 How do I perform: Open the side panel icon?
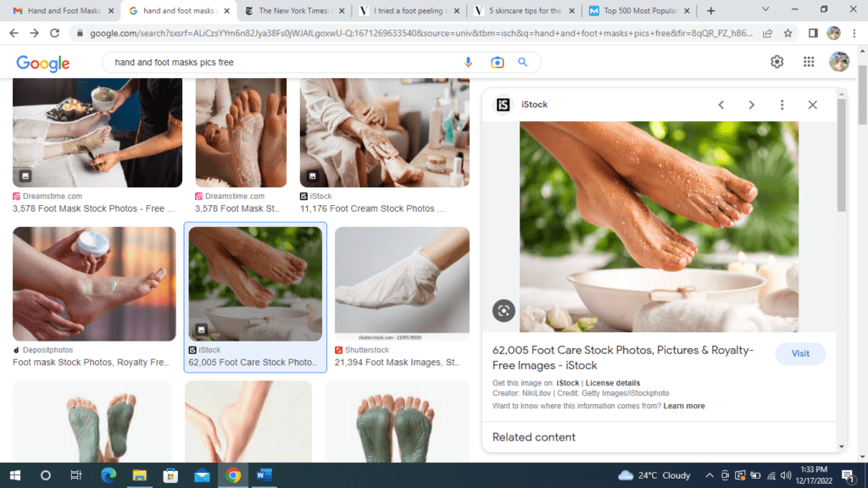pos(813,33)
